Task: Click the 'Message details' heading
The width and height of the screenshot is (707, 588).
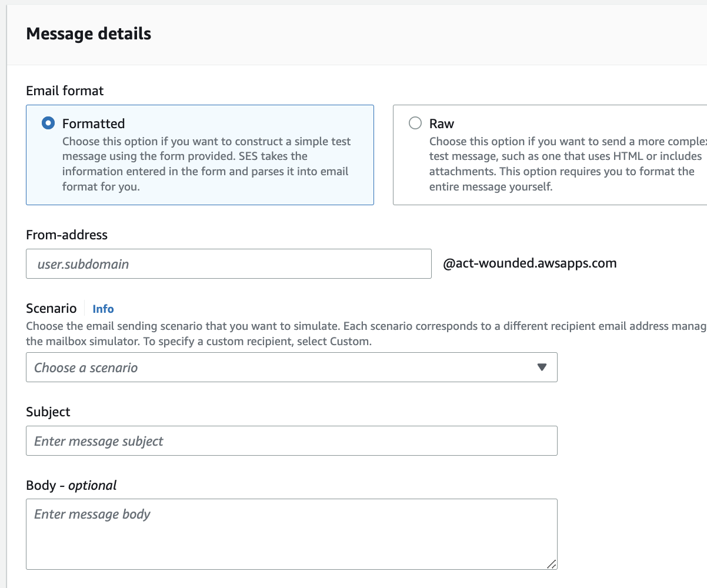Action: coord(88,34)
